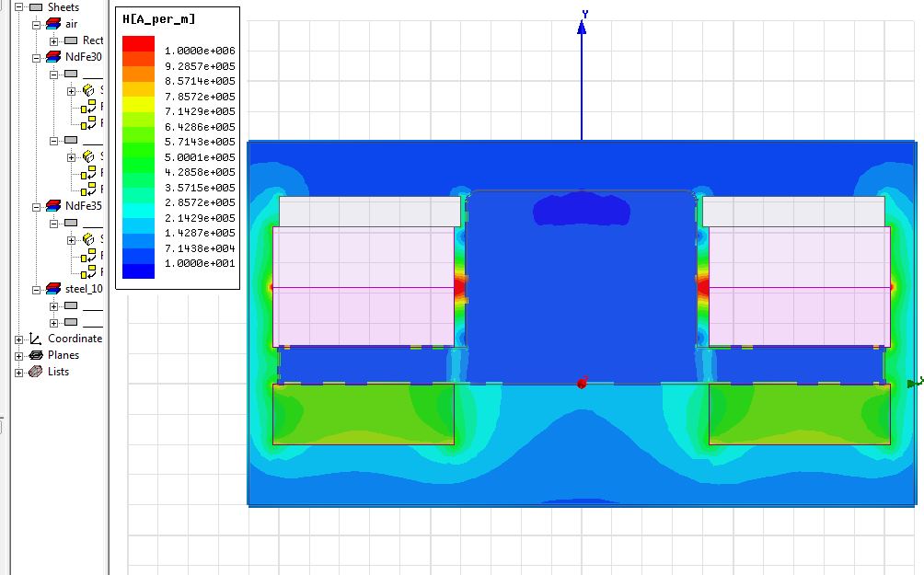Click create-command icon under NdFe30's second sheet
This screenshot has height=575, width=924.
(88, 156)
